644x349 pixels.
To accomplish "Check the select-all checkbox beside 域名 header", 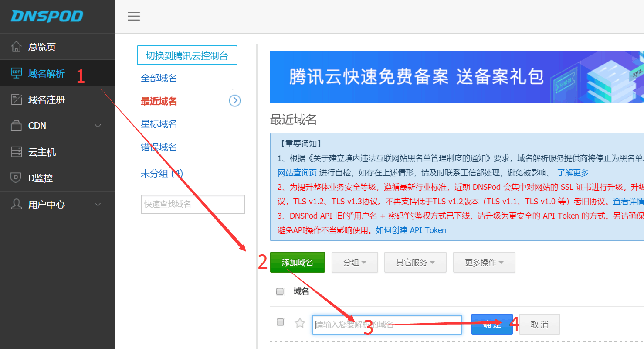I will tap(280, 291).
